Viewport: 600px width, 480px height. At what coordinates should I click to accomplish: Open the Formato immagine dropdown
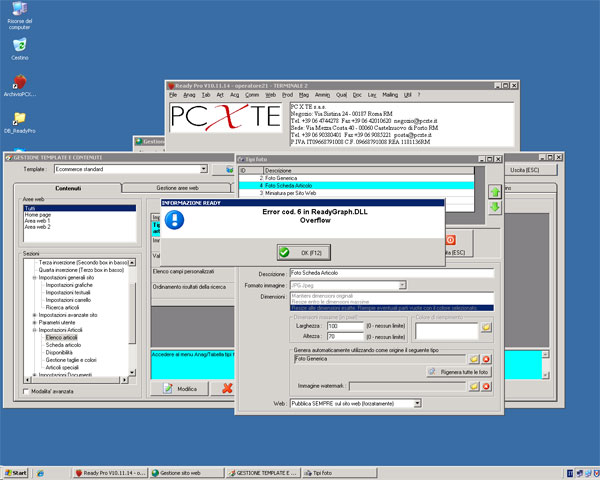click(x=402, y=286)
